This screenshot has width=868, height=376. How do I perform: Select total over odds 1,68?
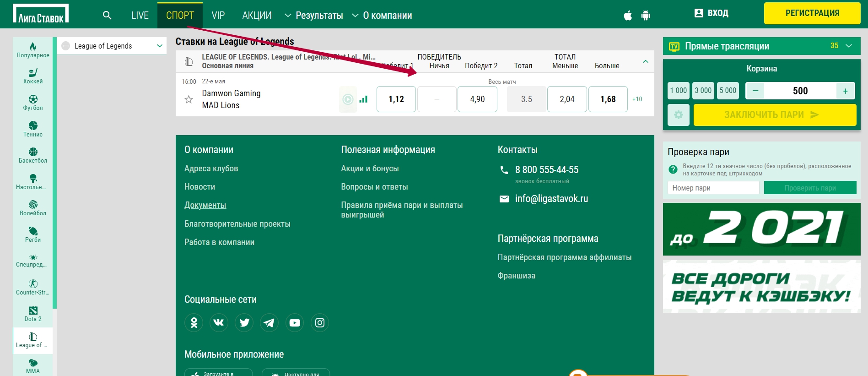click(608, 99)
